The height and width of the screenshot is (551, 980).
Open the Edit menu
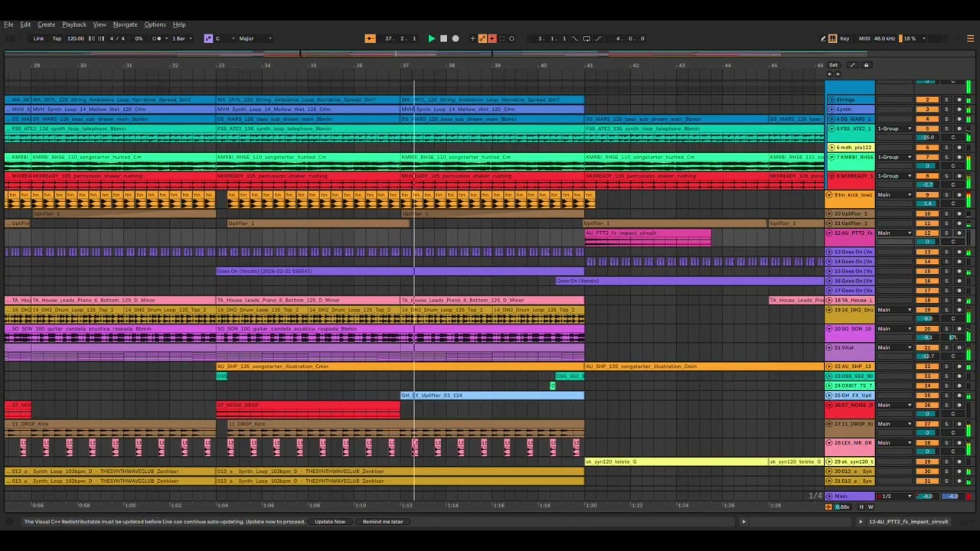pyautogui.click(x=25, y=24)
